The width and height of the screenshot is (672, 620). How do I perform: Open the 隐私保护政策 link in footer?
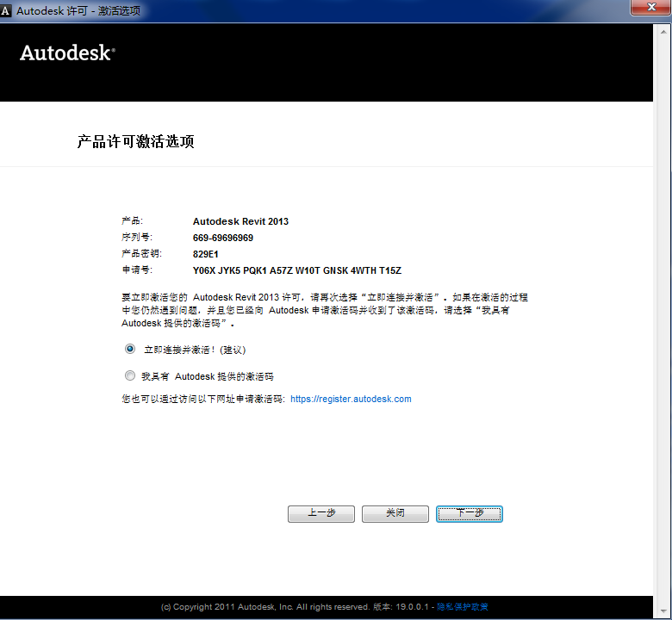tap(463, 607)
